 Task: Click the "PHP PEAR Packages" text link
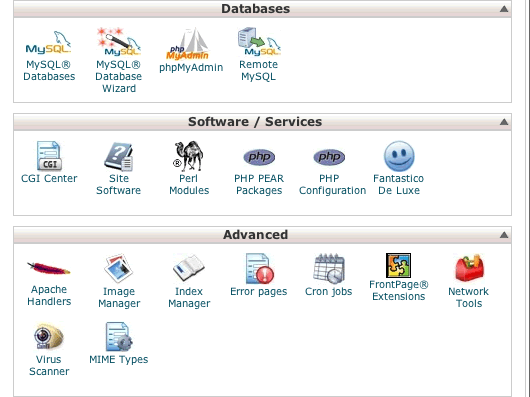click(259, 184)
